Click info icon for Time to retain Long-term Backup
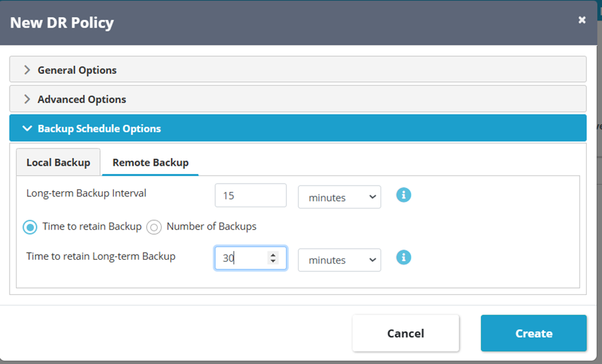This screenshot has width=602, height=364. [x=403, y=257]
